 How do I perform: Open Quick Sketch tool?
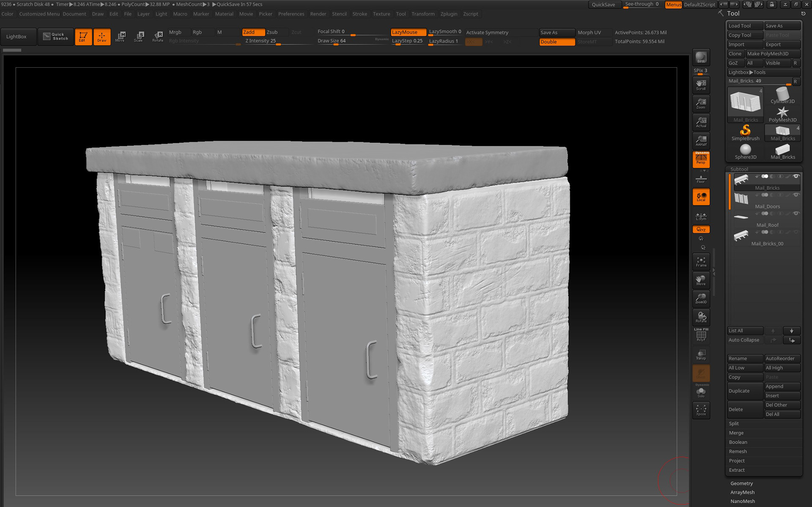tap(56, 37)
